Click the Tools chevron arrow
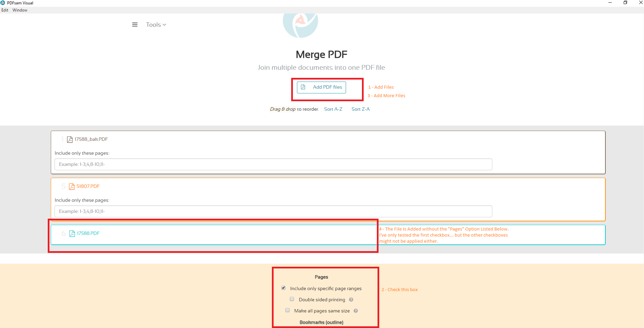Viewport: 644px width, 328px height. click(165, 24)
